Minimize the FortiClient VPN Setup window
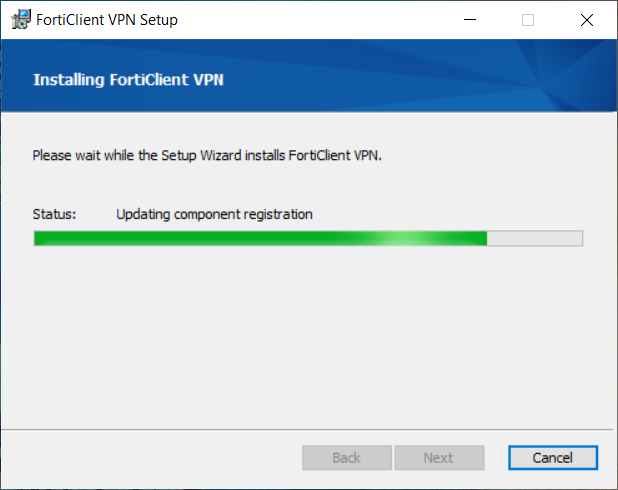618x490 pixels. [470, 19]
